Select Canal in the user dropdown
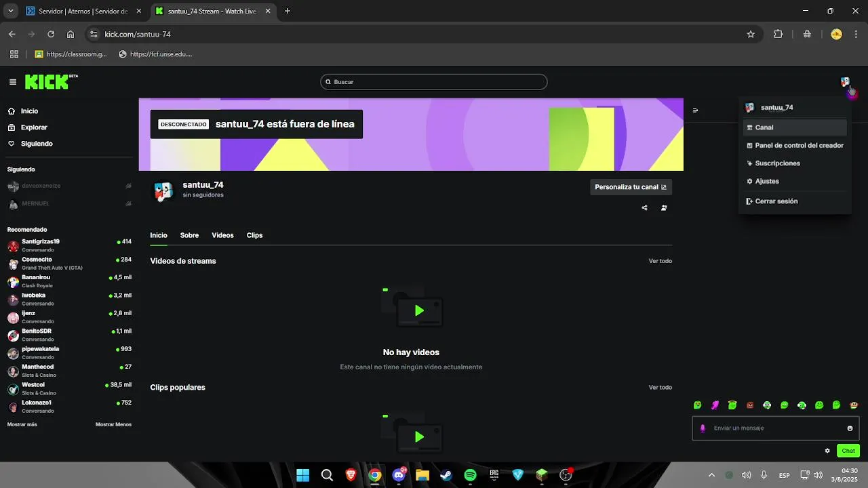Image resolution: width=868 pixels, height=488 pixels. (x=795, y=127)
